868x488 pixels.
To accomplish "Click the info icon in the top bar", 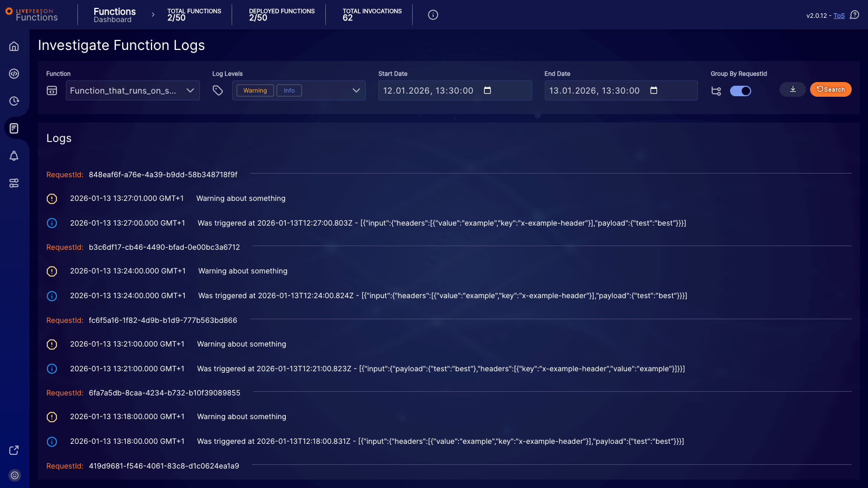I will pyautogui.click(x=433, y=15).
